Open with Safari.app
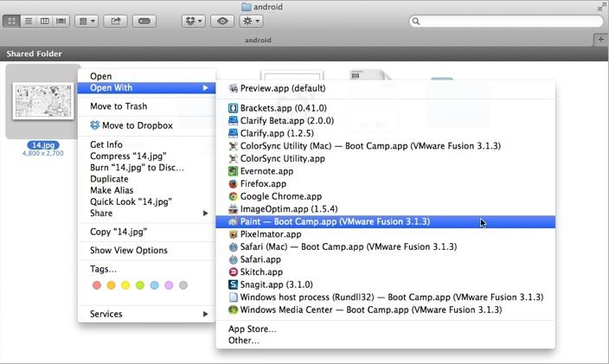The height and width of the screenshot is (364, 609). click(385, 259)
